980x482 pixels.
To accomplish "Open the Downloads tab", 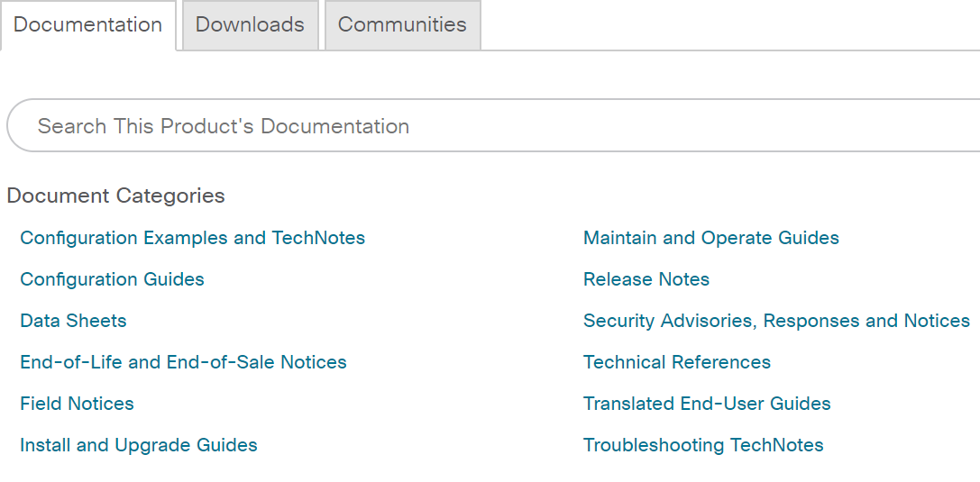I will (250, 25).
